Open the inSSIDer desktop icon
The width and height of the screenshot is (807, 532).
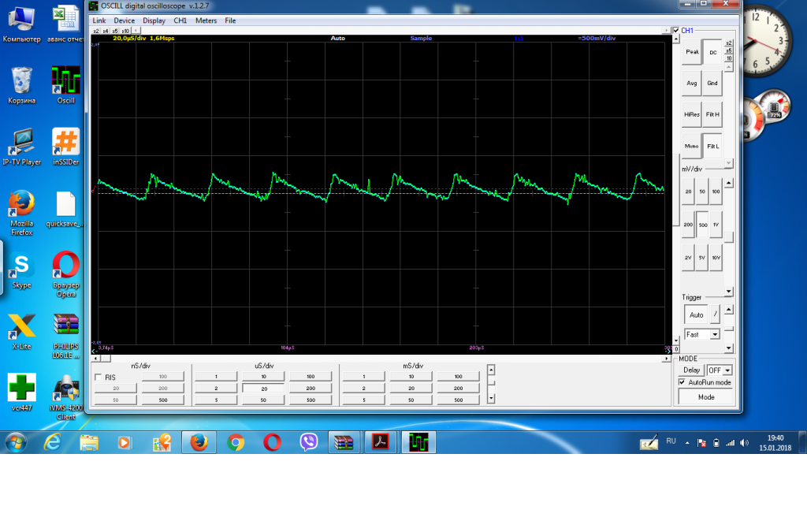(x=66, y=143)
